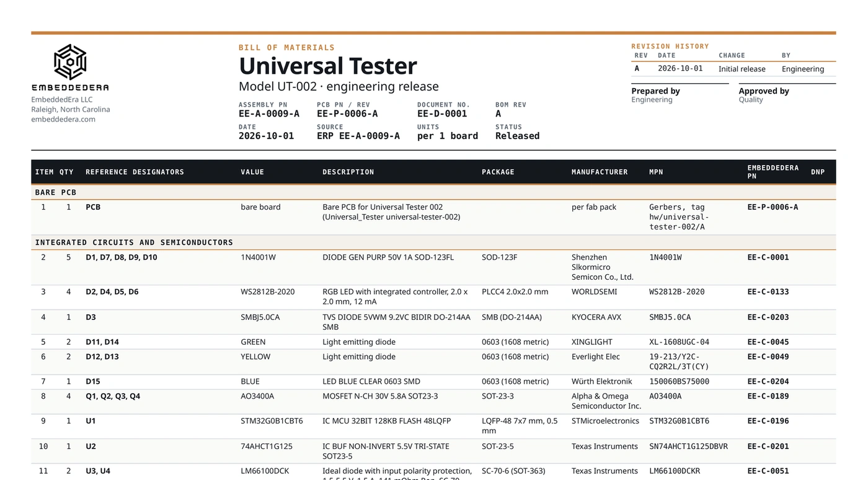Select the "LQFP-48 7x7 mm, 0.5 mm" package cell
The height and width of the screenshot is (480, 868).
pos(520,426)
